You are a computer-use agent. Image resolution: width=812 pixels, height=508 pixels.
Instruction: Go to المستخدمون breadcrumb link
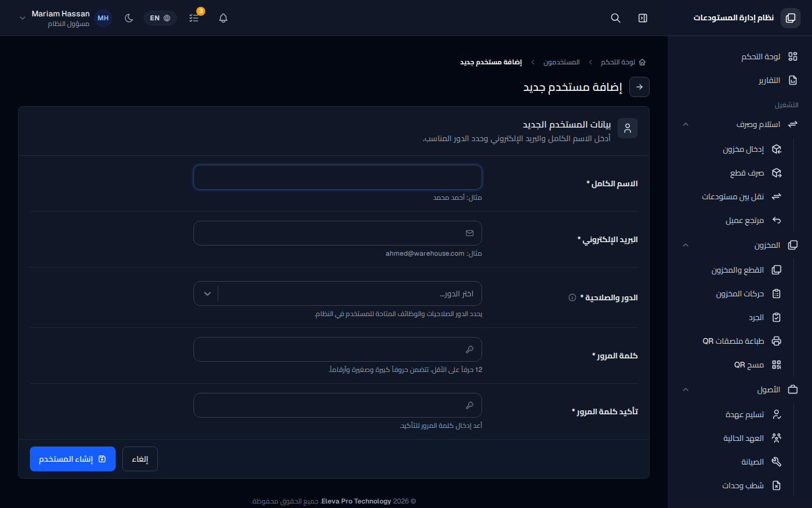pyautogui.click(x=562, y=62)
